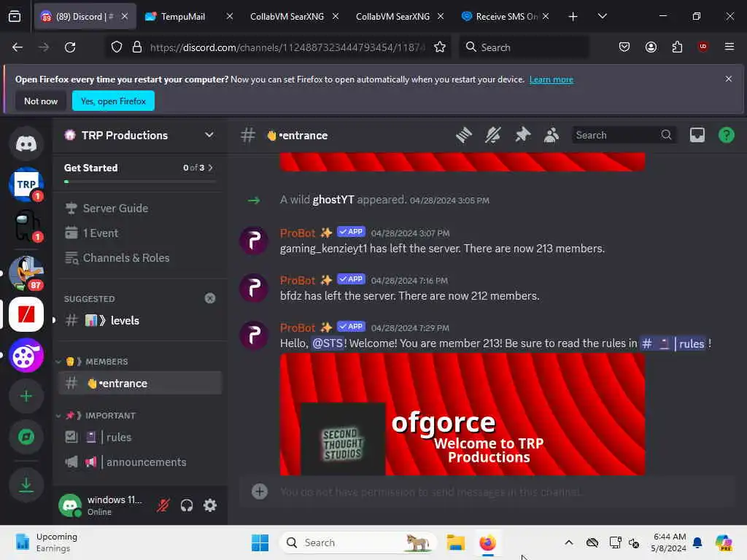Open 1 Event entry
The height and width of the screenshot is (560, 747).
(x=139, y=233)
